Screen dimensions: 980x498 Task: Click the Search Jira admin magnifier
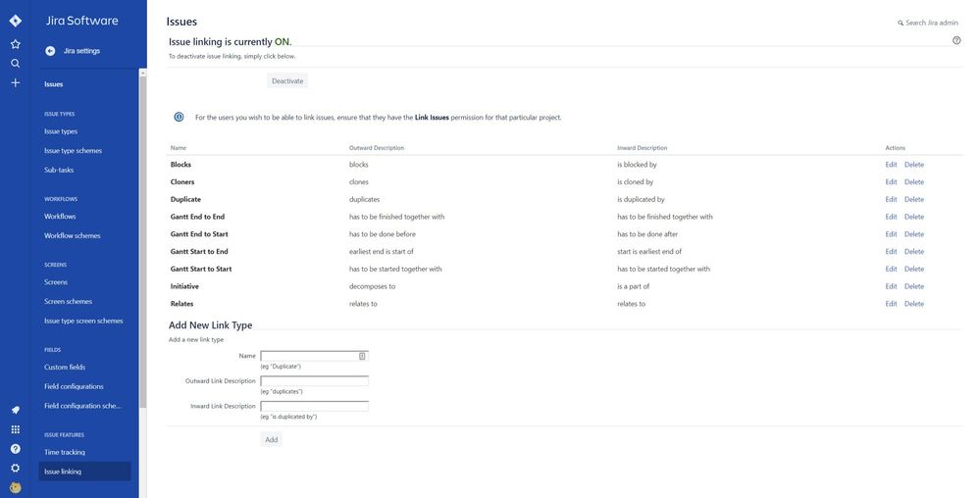tap(901, 24)
